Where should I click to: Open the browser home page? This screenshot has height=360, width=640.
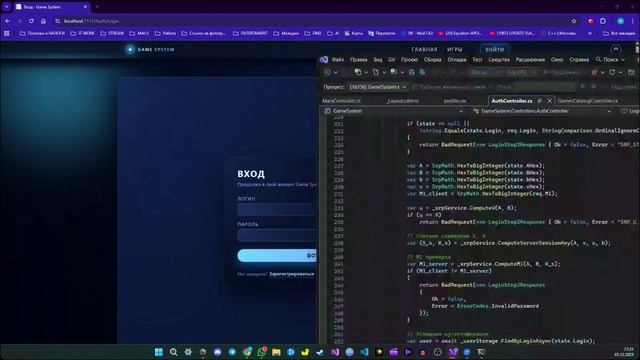[43, 21]
